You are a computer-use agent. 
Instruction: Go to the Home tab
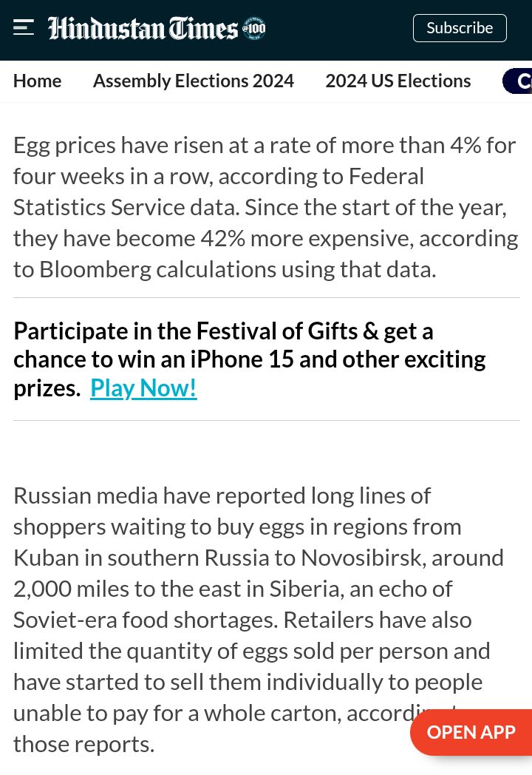(38, 81)
